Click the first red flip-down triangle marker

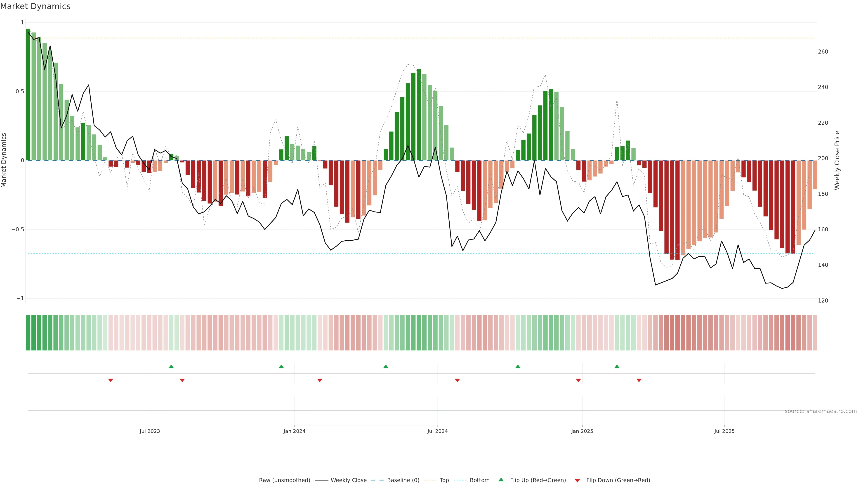pos(111,380)
